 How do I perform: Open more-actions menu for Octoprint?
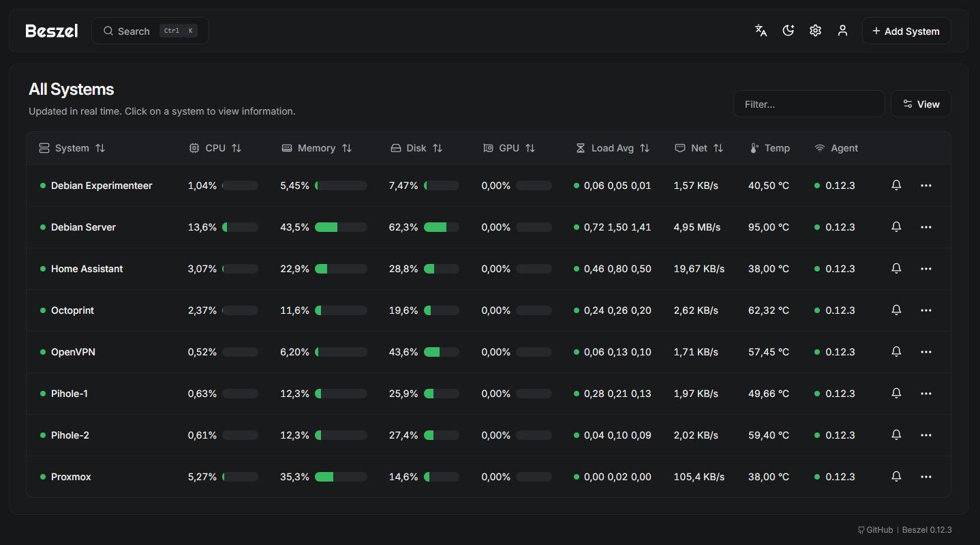925,310
